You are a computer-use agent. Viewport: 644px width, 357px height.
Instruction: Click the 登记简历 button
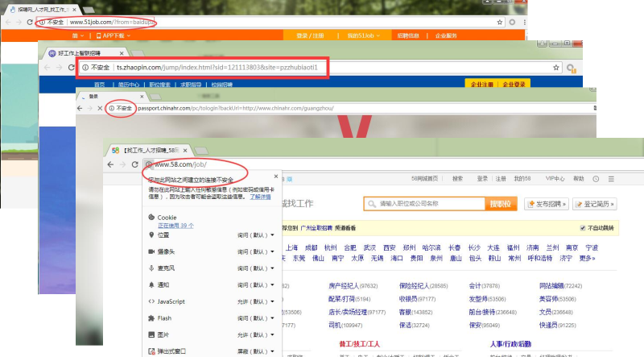tap(595, 204)
